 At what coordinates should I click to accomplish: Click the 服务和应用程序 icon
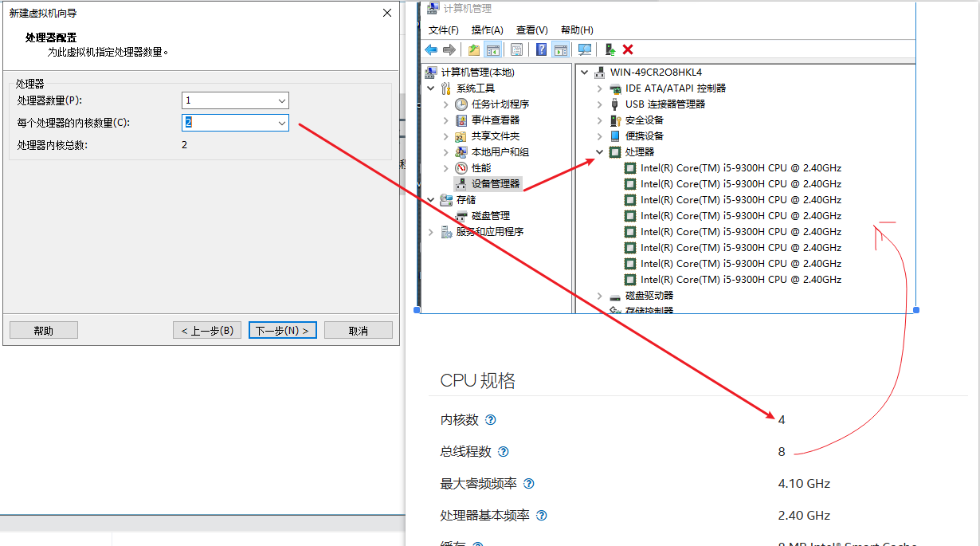(x=446, y=231)
